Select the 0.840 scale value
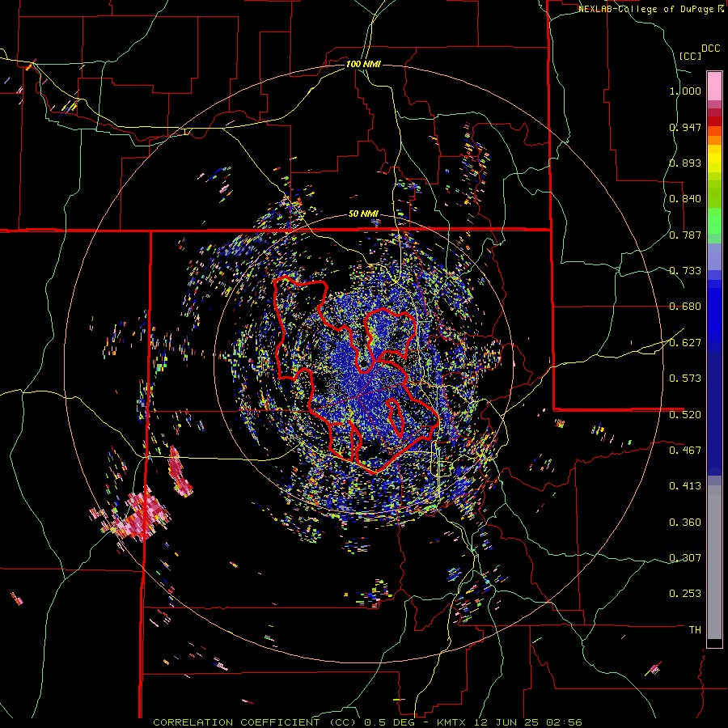728x728 pixels. (x=685, y=199)
